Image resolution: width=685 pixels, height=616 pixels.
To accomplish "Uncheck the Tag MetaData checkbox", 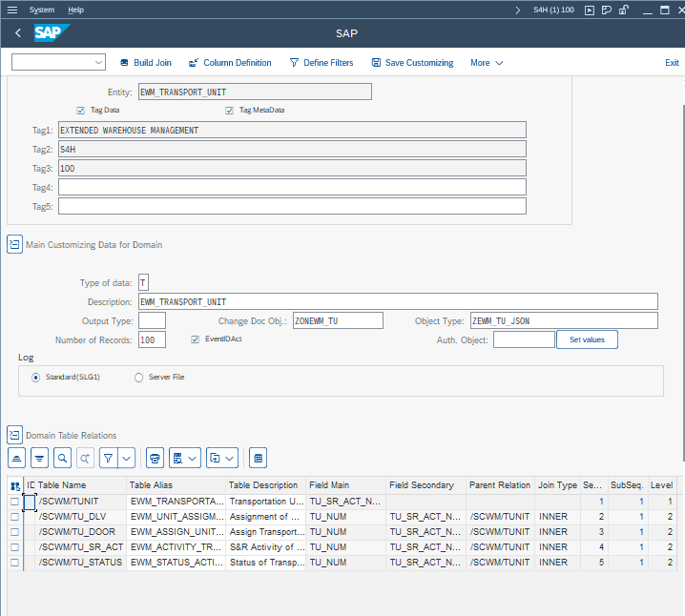I will click(230, 111).
